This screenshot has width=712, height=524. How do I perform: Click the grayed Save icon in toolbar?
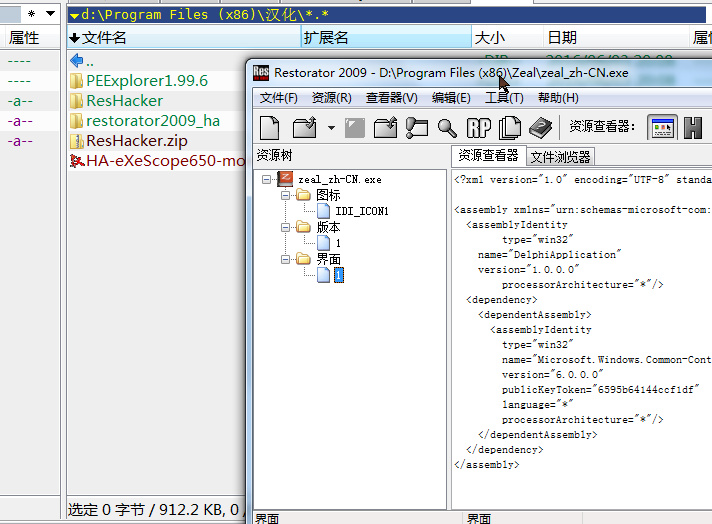(x=355, y=128)
